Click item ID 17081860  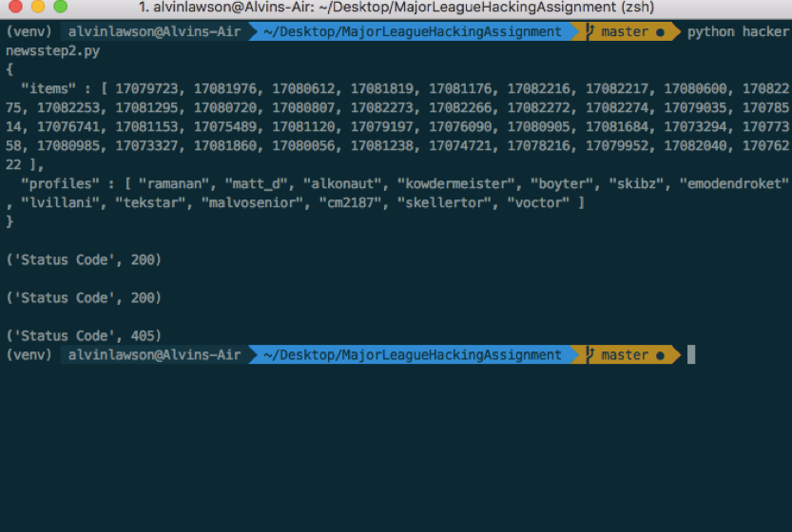(x=224, y=146)
